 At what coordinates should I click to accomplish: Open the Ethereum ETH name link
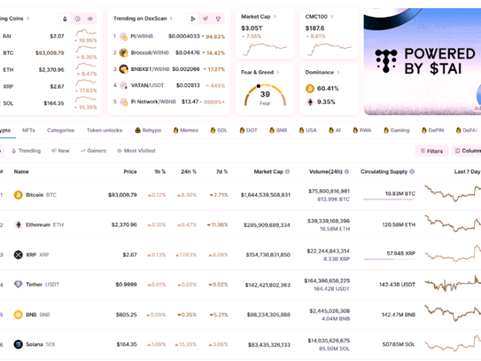pyautogui.click(x=45, y=225)
